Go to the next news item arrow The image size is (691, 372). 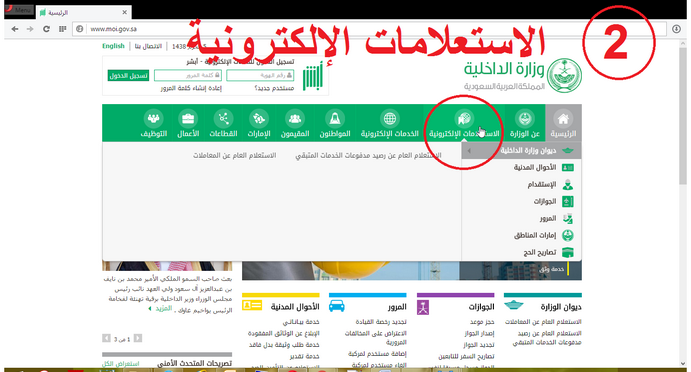pos(106,338)
